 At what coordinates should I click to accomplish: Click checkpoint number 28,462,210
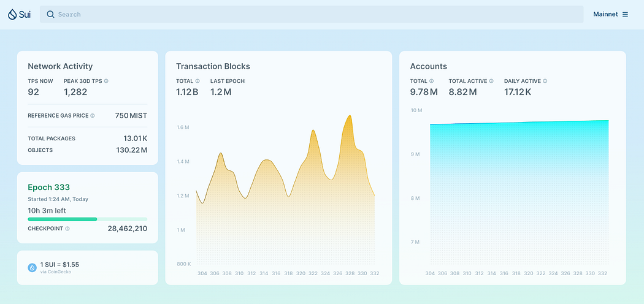click(x=128, y=229)
